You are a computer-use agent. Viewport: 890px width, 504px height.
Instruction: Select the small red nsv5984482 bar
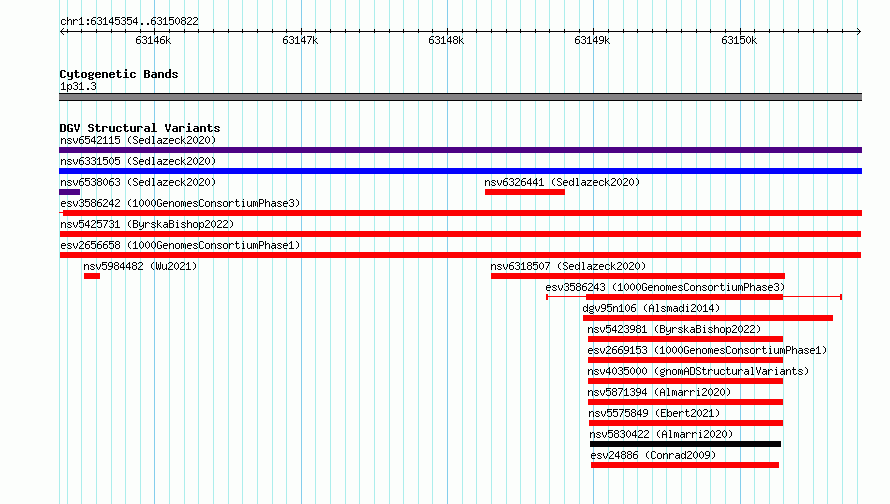click(92, 276)
